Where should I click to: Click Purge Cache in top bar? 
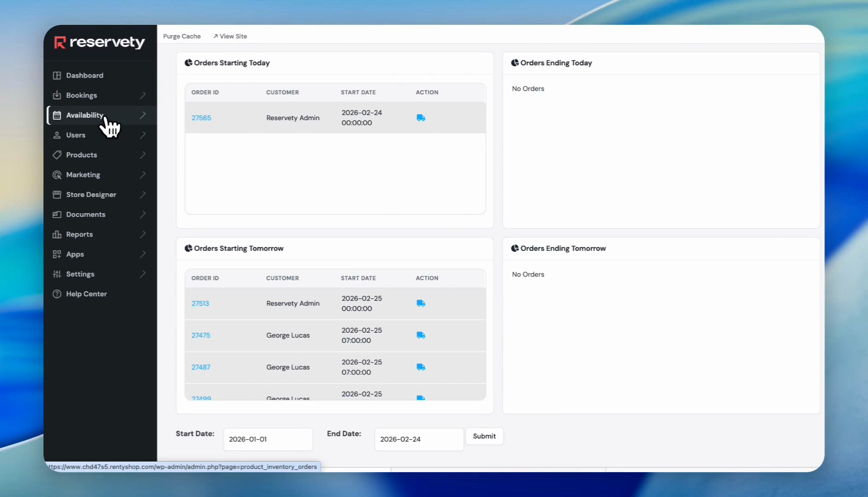182,36
